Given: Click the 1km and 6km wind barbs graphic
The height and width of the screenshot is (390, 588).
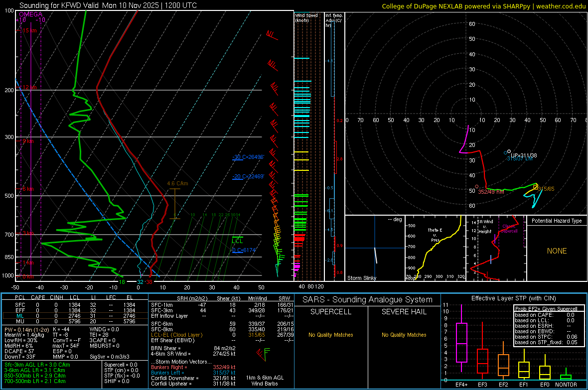Looking at the screenshot, I should (x=264, y=355).
